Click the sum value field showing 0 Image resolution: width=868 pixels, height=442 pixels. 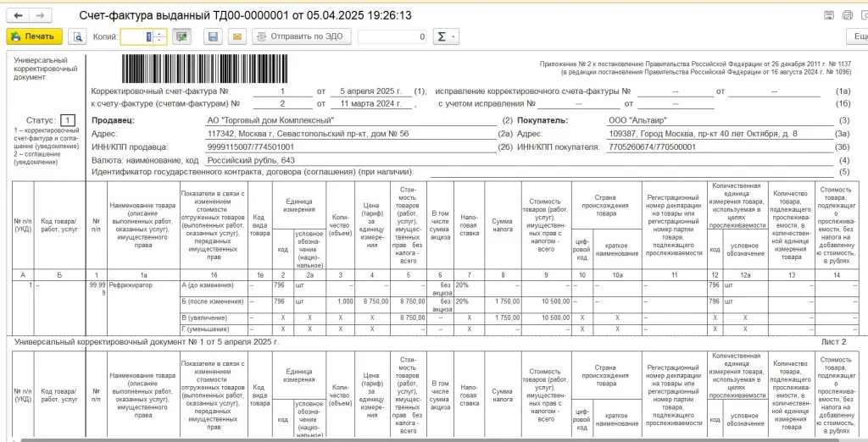pos(392,37)
